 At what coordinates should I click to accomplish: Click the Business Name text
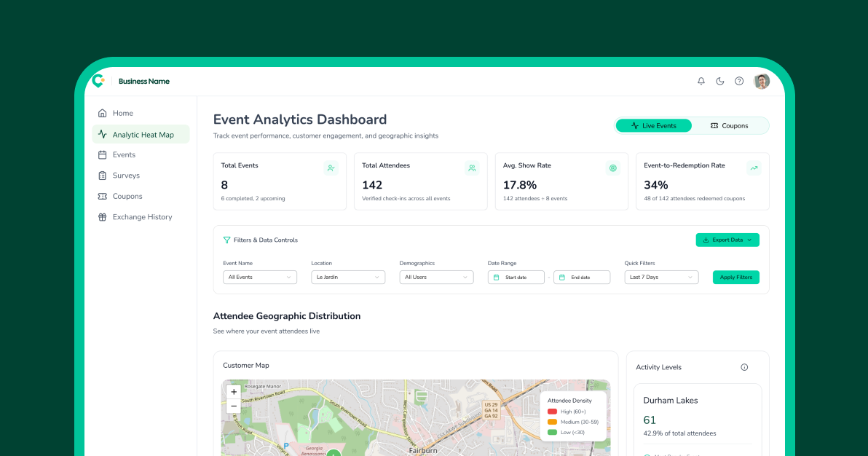point(144,82)
